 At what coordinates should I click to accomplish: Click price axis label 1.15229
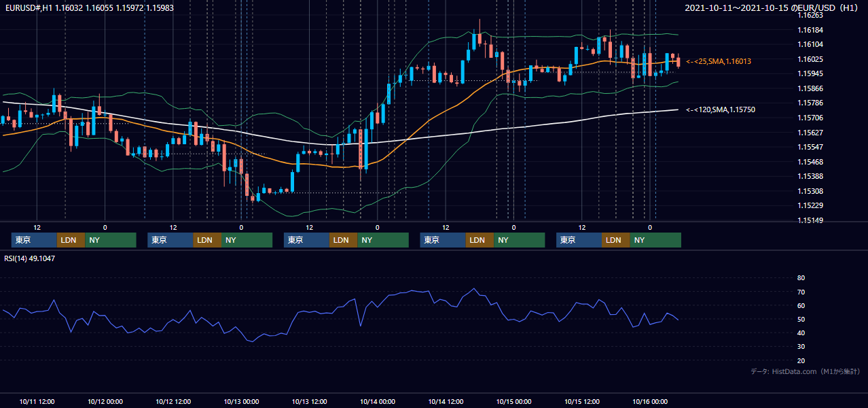pos(810,205)
